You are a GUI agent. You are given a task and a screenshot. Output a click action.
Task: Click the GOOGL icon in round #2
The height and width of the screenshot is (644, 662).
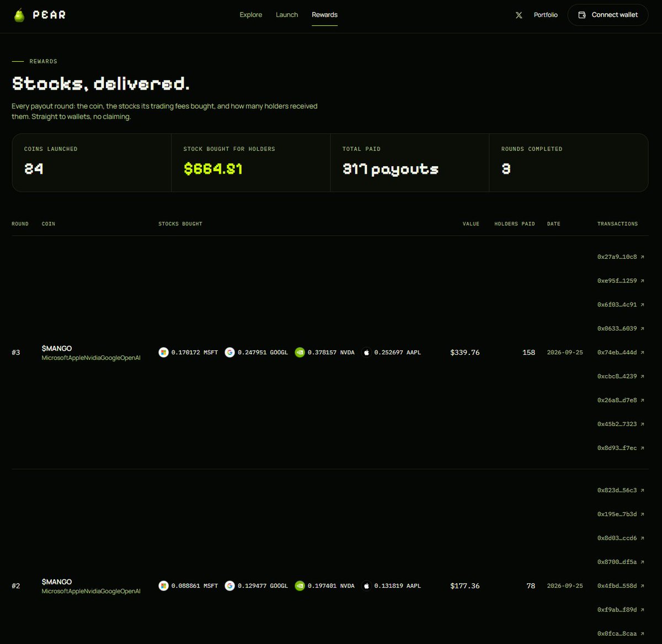(229, 586)
